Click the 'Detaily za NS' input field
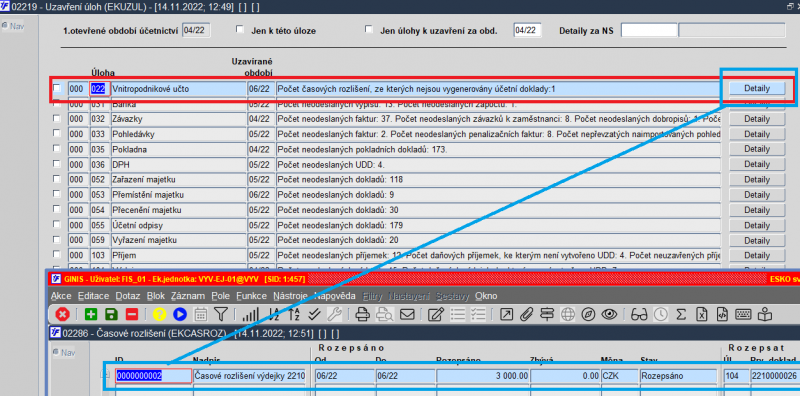800x396 pixels. [648, 30]
